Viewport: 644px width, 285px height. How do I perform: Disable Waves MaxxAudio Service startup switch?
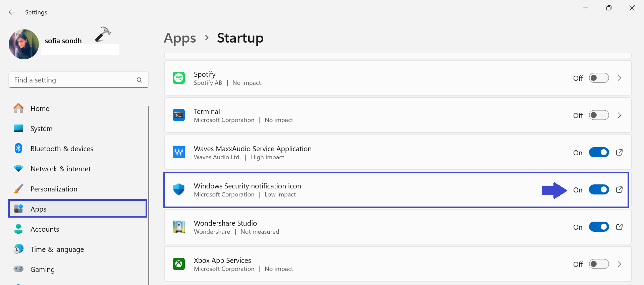(599, 153)
